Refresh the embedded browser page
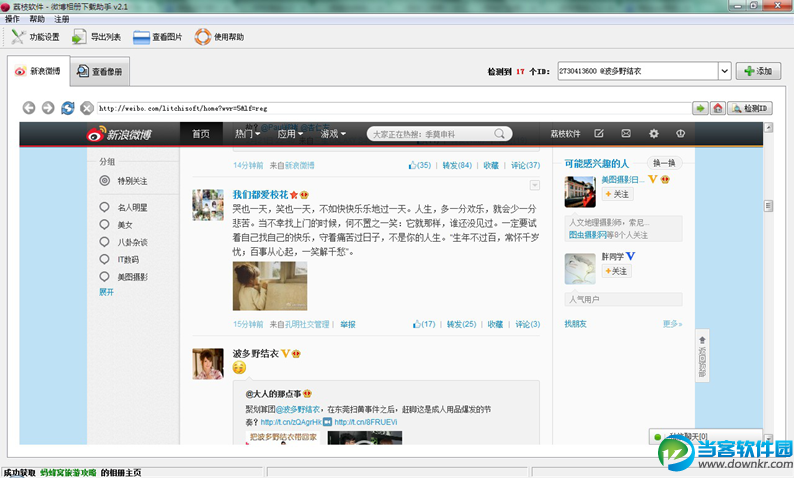Screen dimensions: 794x478 [x=67, y=108]
